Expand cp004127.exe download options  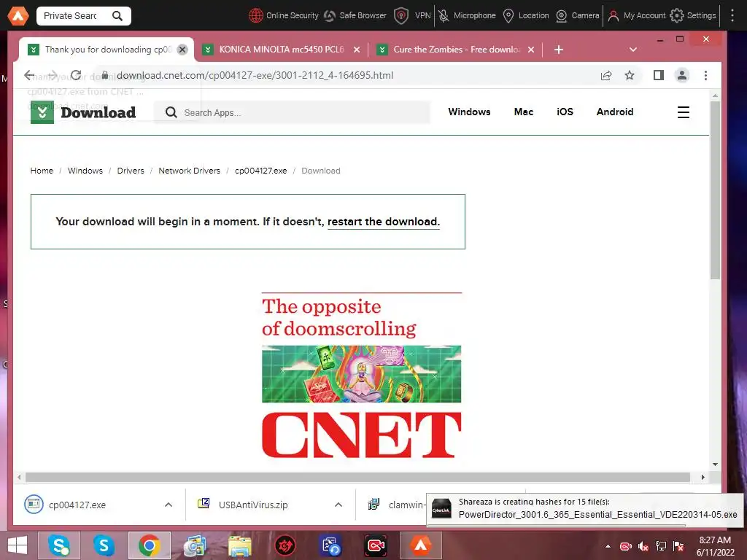coord(169,505)
